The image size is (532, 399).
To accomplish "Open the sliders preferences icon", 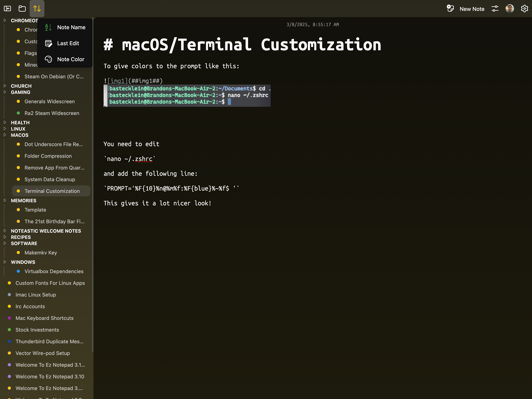I will coord(495,9).
